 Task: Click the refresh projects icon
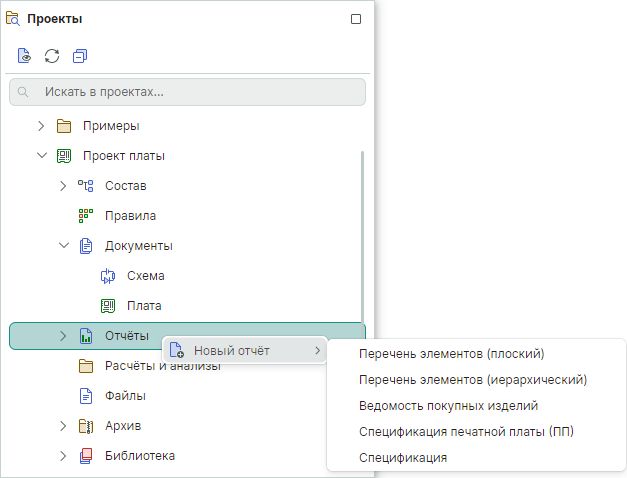52,55
